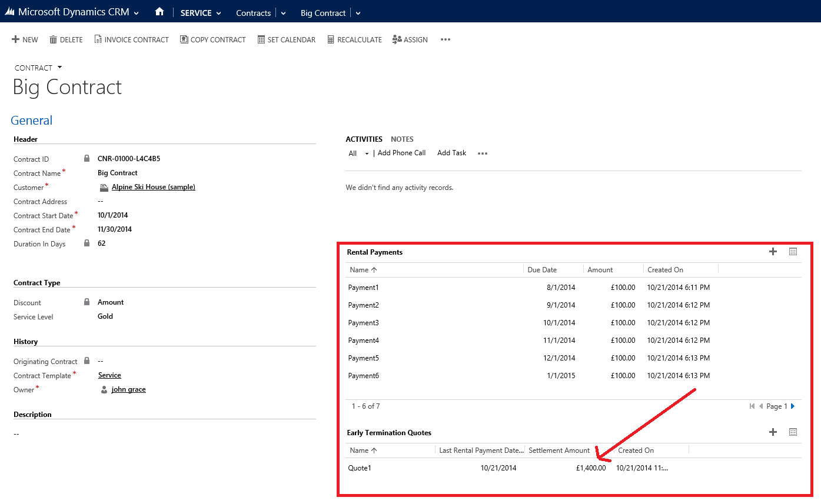This screenshot has height=504, width=821.
Task: Create a new record with NEW
Action: coord(25,39)
